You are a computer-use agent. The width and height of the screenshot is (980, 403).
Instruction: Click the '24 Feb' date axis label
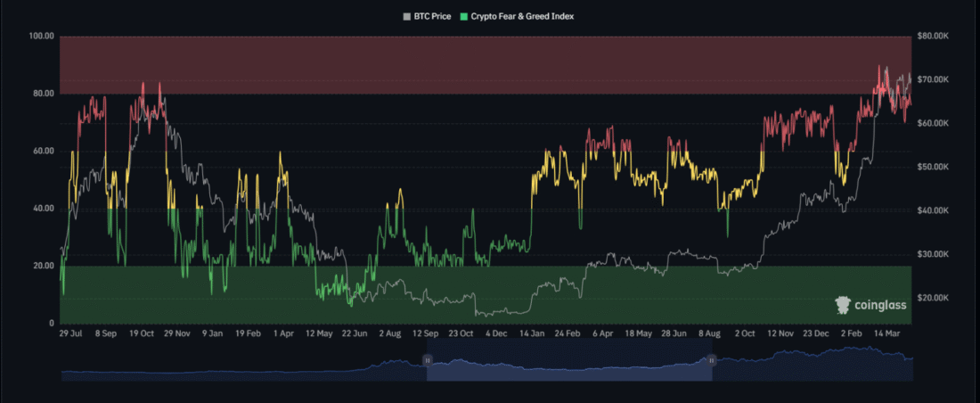568,333
